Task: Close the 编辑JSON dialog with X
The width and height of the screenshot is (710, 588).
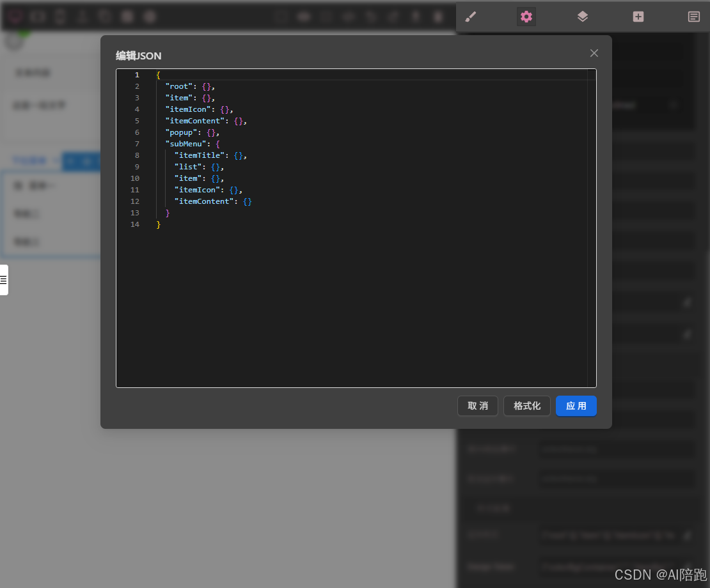Action: pyautogui.click(x=594, y=54)
